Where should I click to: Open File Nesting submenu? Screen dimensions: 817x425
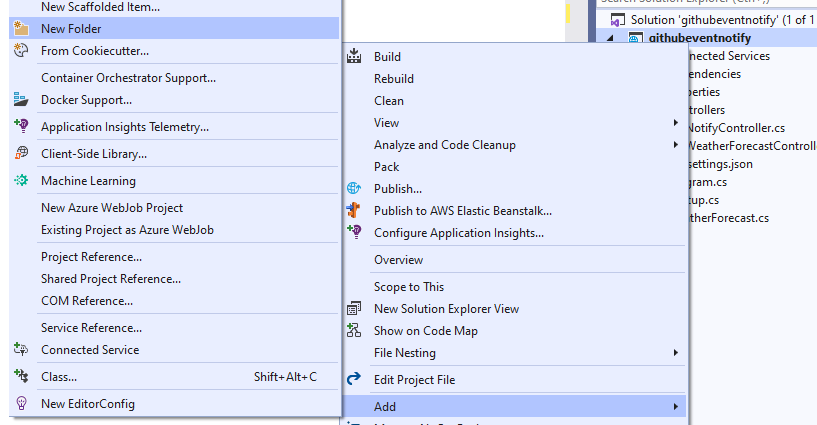514,353
